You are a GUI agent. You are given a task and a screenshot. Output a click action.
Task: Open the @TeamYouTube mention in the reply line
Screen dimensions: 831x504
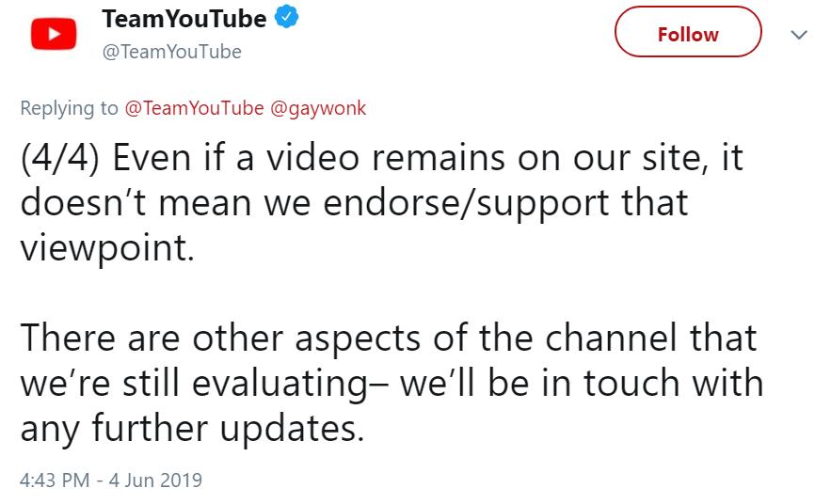195,108
